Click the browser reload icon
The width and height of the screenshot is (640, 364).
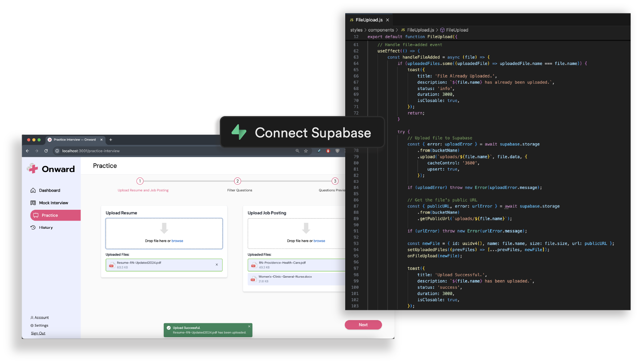[x=46, y=151]
